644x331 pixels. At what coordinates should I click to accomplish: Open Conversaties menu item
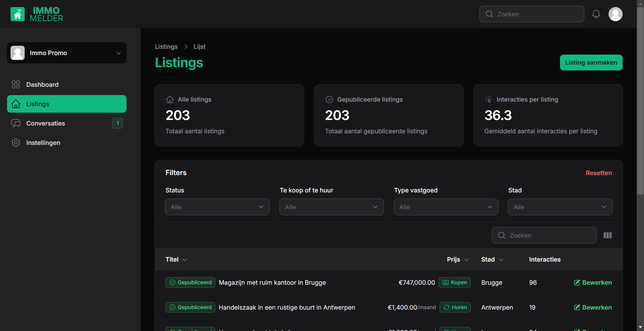click(46, 123)
